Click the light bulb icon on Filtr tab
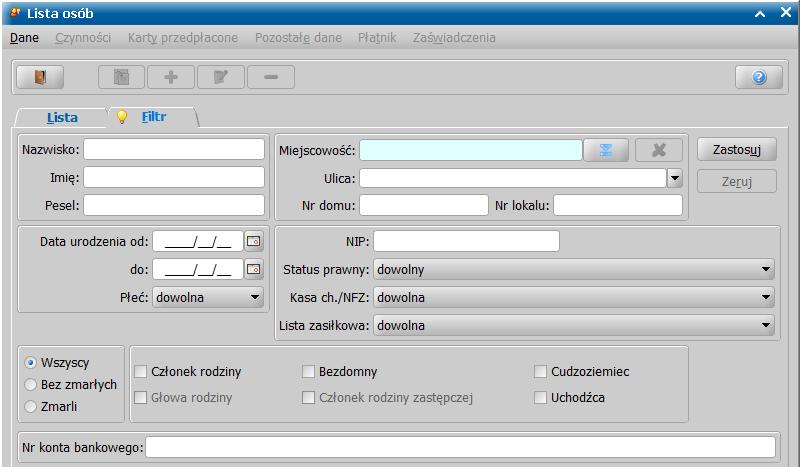The height and width of the screenshot is (467, 800). [122, 117]
